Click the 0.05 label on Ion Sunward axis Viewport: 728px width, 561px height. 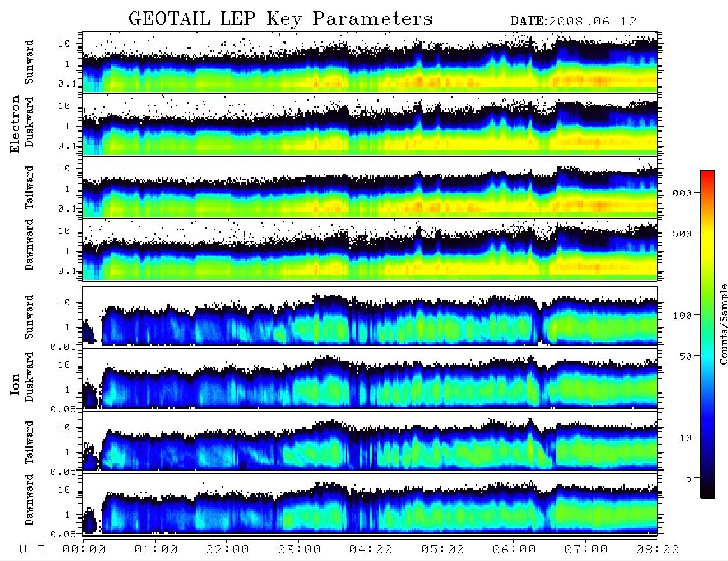(x=63, y=346)
